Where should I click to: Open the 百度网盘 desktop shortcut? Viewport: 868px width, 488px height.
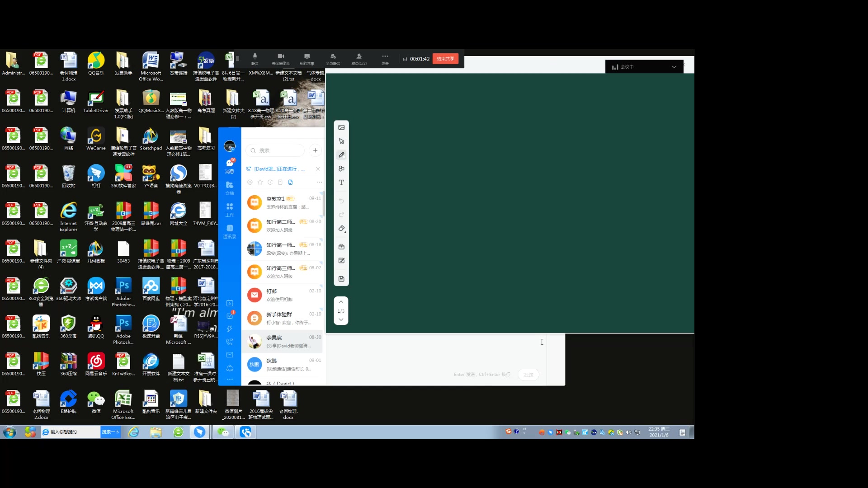tap(151, 289)
